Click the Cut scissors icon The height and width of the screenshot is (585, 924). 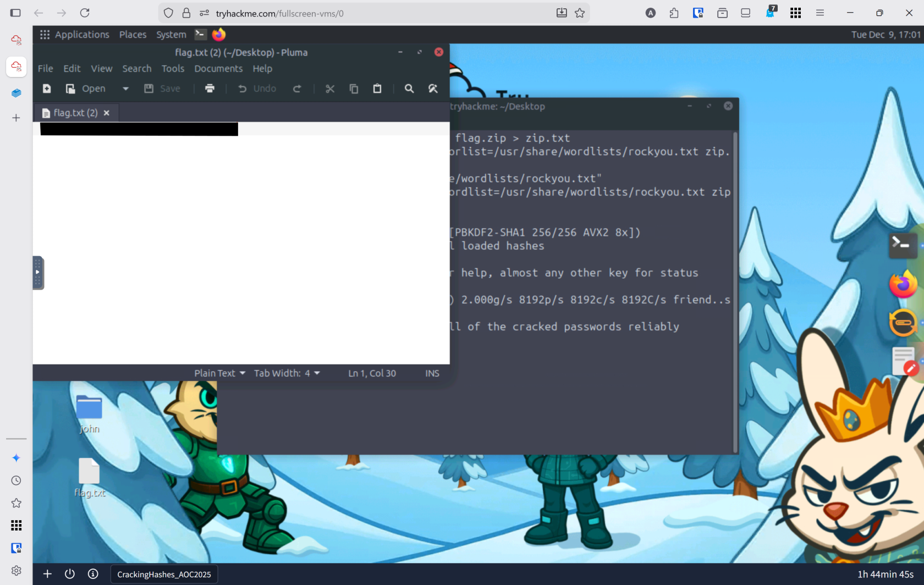pyautogui.click(x=330, y=89)
